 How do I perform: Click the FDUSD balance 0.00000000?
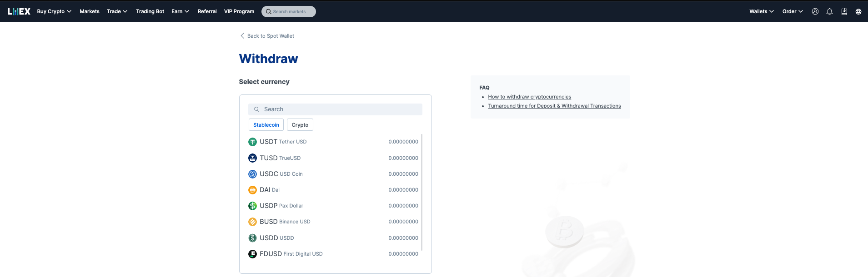click(x=403, y=254)
